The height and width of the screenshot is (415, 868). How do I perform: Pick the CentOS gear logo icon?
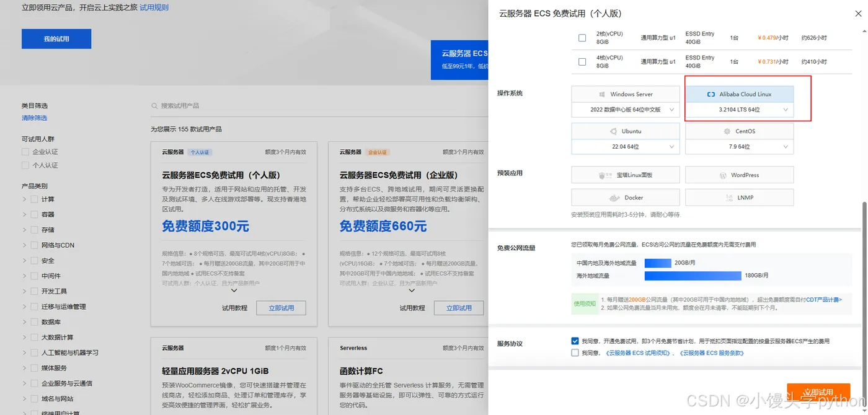[727, 131]
